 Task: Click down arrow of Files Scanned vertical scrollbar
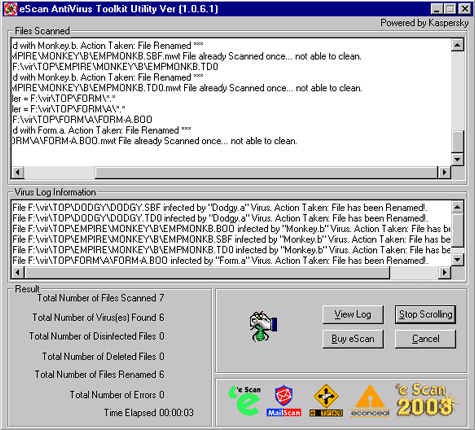[457, 159]
